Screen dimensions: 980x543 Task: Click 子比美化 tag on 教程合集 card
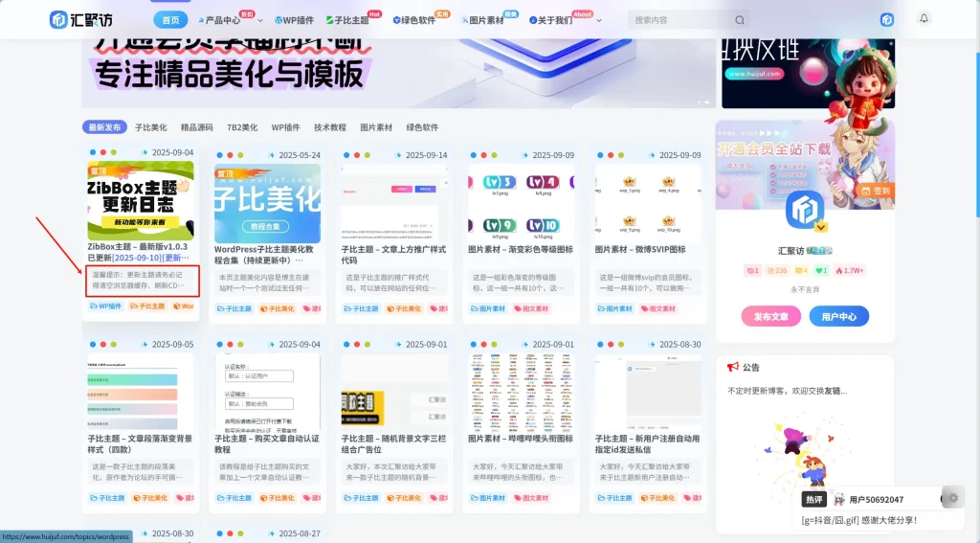(277, 308)
